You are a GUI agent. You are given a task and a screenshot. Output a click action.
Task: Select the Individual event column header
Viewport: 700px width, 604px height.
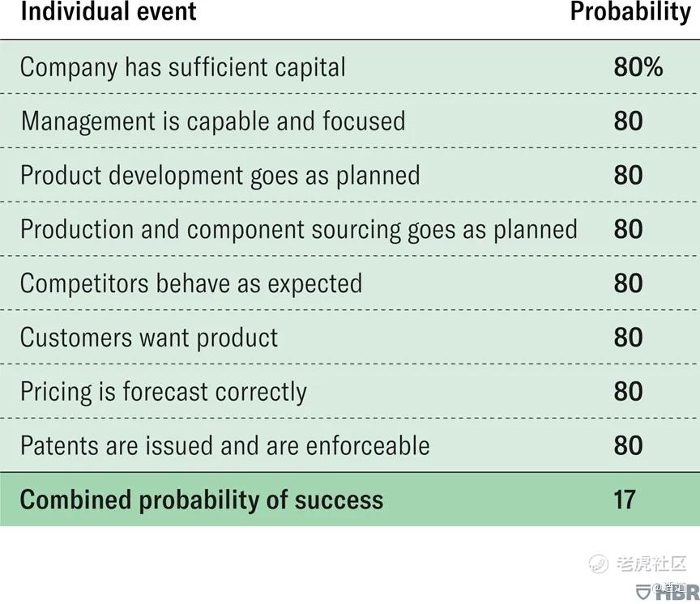pos(109,11)
